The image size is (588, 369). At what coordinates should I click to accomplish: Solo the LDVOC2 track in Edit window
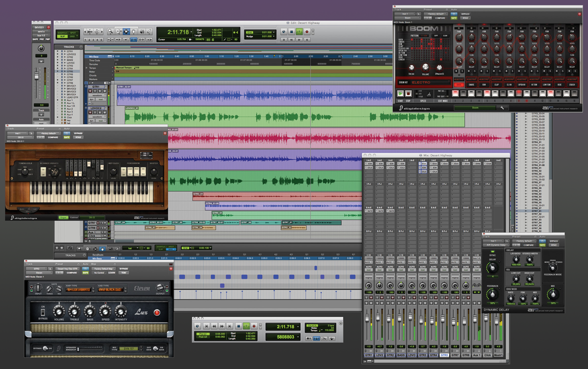(100, 112)
